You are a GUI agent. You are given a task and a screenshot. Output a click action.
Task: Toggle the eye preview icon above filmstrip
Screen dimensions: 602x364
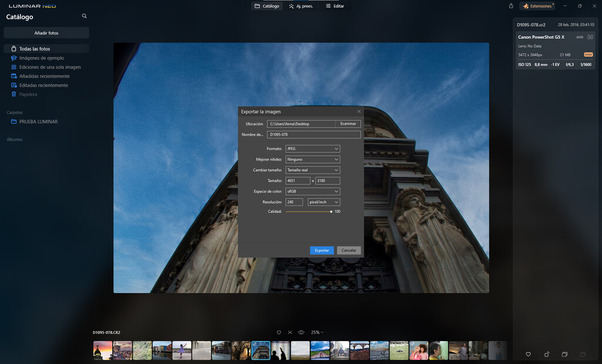click(x=301, y=332)
